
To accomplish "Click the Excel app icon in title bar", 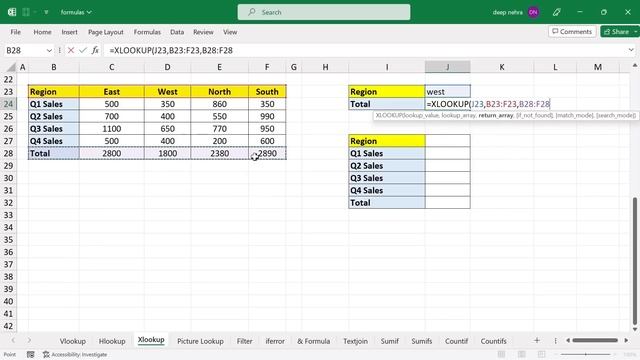I will tap(12, 12).
